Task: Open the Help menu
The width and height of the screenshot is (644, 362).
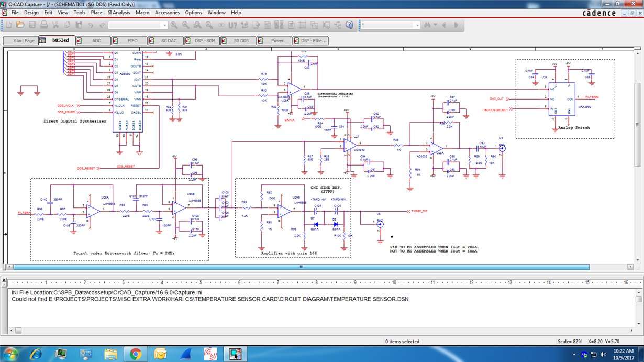Action: pos(236,13)
